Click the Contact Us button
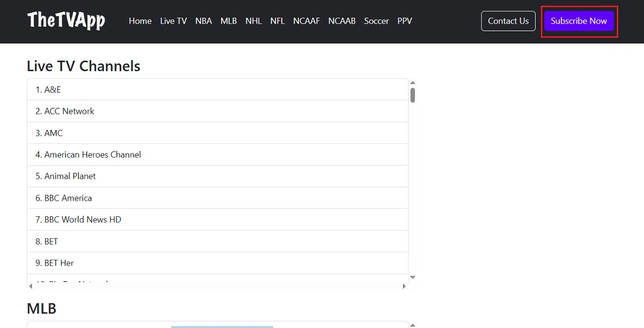 click(508, 21)
